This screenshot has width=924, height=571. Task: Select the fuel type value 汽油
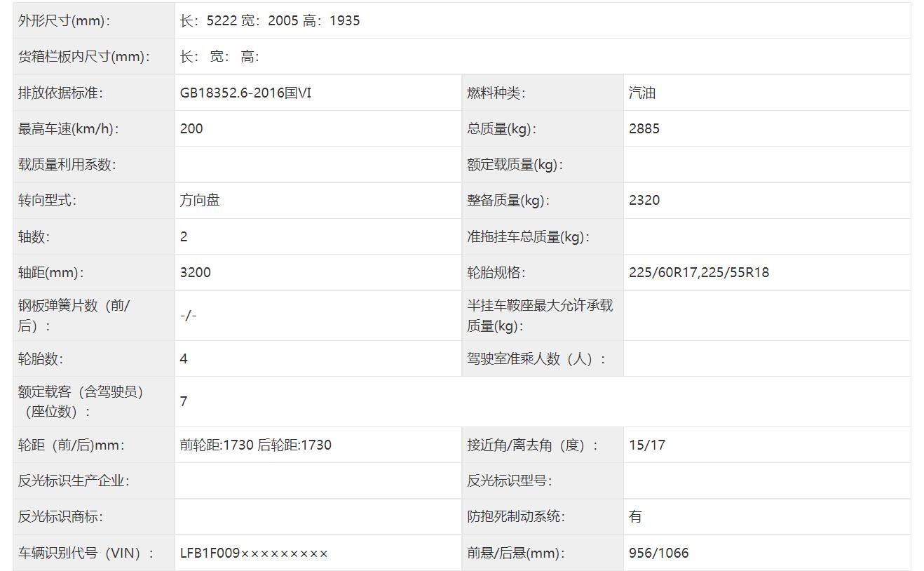pyautogui.click(x=642, y=93)
